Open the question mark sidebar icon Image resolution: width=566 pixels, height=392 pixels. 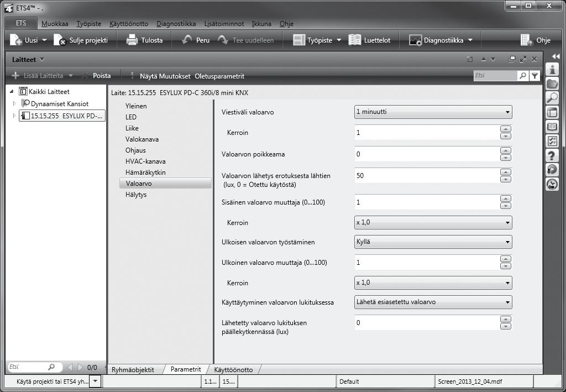[552, 155]
